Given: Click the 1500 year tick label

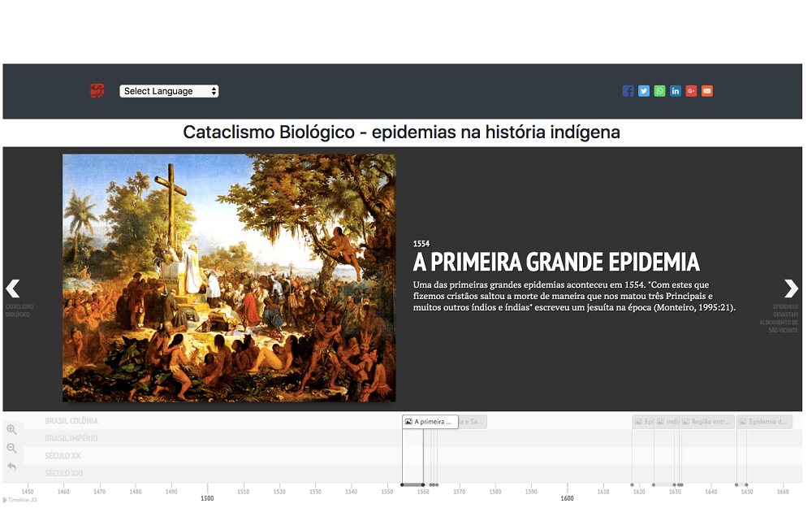Looking at the screenshot, I should tap(207, 498).
